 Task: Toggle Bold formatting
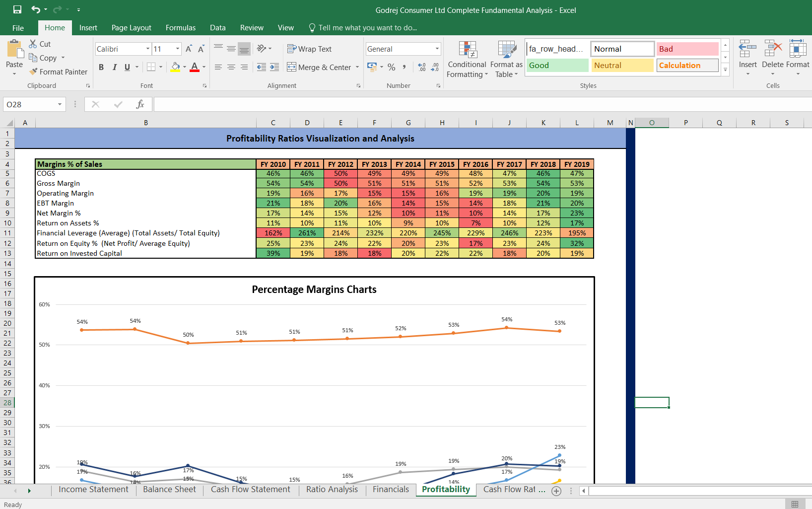(101, 67)
